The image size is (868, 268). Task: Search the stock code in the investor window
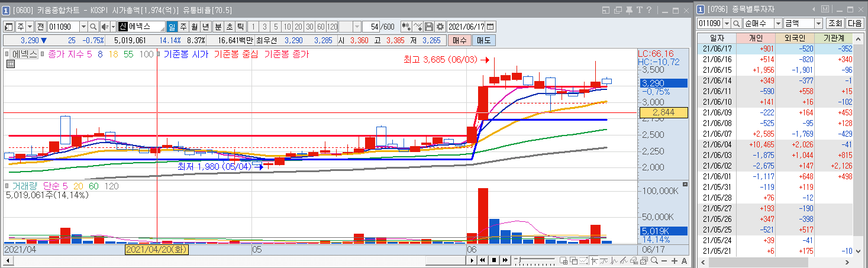[x=736, y=23]
